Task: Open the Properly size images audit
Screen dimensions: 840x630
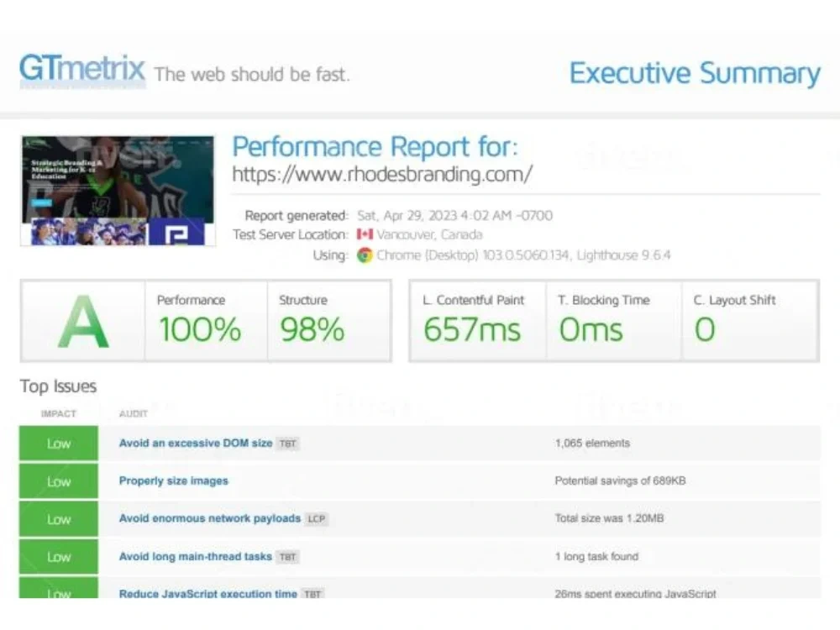Action: coord(174,480)
